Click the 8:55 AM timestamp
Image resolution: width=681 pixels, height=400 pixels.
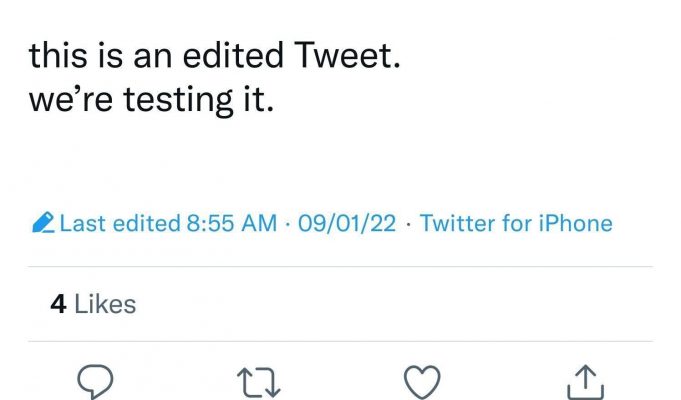(x=231, y=223)
